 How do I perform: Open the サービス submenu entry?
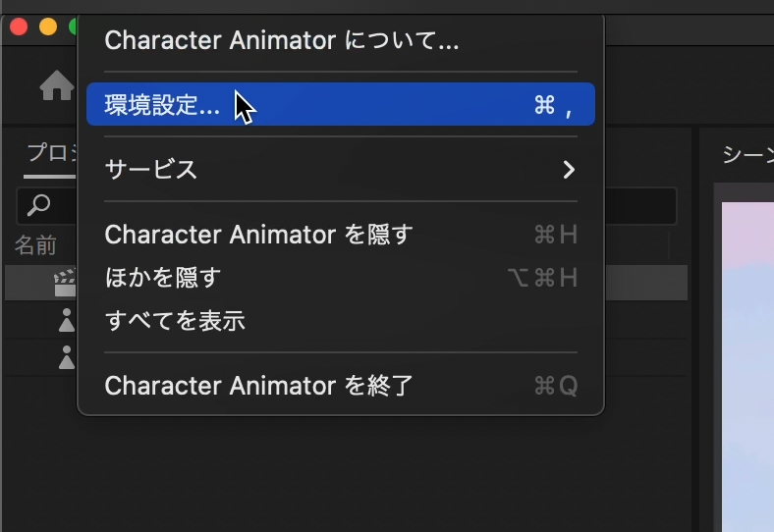(151, 169)
